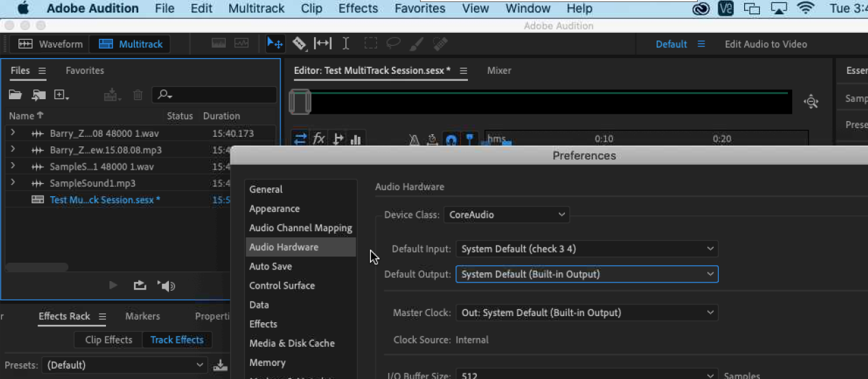Click the Import File icon
The width and height of the screenshot is (868, 379).
39,95
